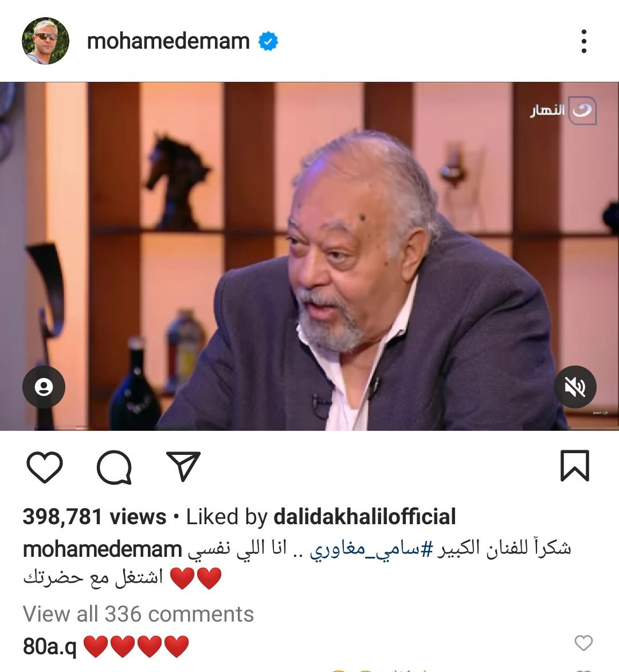Open comments with speech bubble icon
Image resolution: width=619 pixels, height=672 pixels.
point(114,467)
